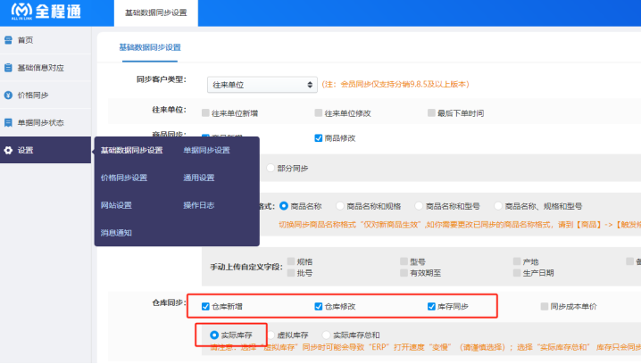This screenshot has width=641, height=364.
Task: Select the 虚拟库存 radio button
Action: coord(271,335)
